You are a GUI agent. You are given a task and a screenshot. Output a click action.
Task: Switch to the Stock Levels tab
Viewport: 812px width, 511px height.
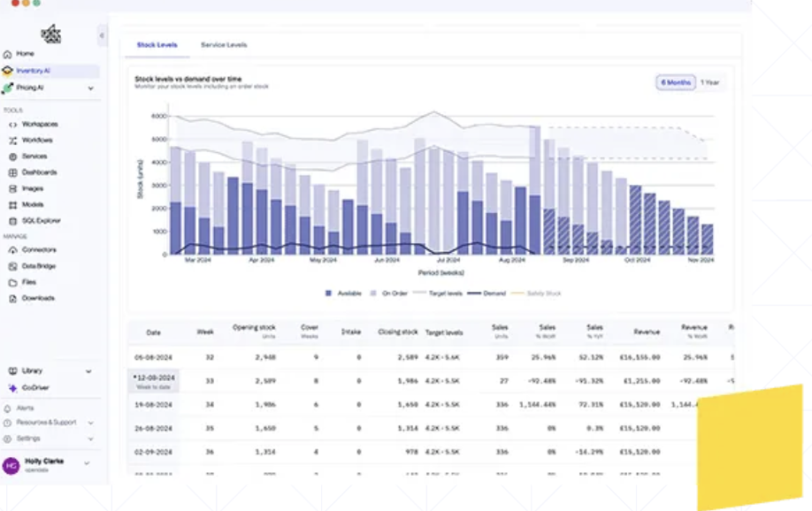tap(157, 45)
